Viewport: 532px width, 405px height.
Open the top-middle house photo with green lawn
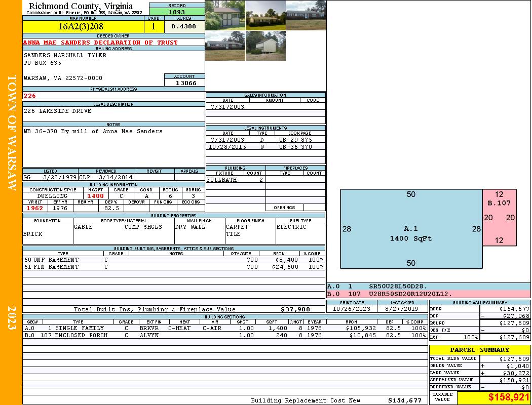[265, 15]
